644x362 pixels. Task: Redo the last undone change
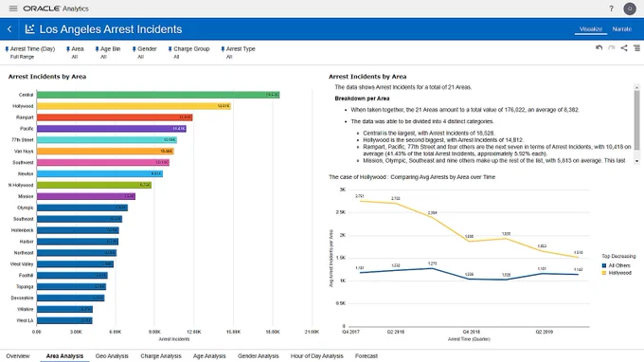(612, 48)
